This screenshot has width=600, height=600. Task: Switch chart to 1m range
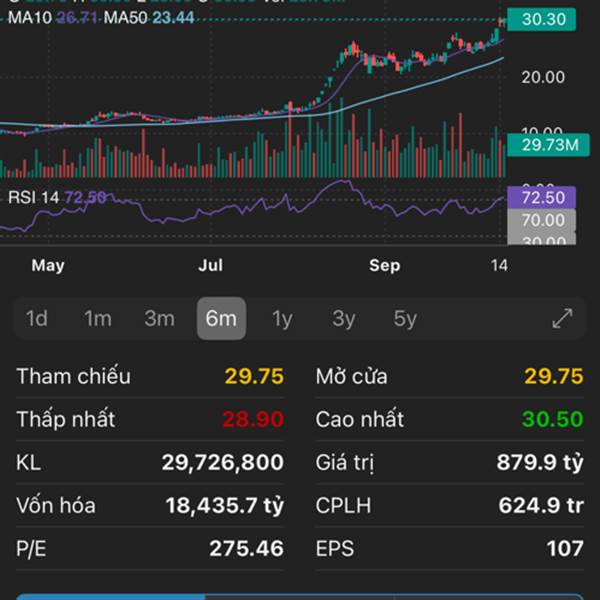click(x=98, y=319)
